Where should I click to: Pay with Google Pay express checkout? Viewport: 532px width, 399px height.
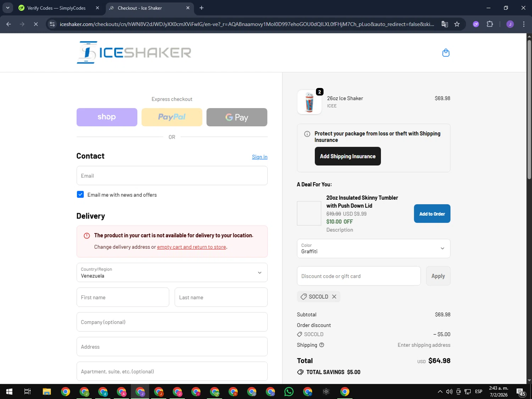[x=237, y=117]
